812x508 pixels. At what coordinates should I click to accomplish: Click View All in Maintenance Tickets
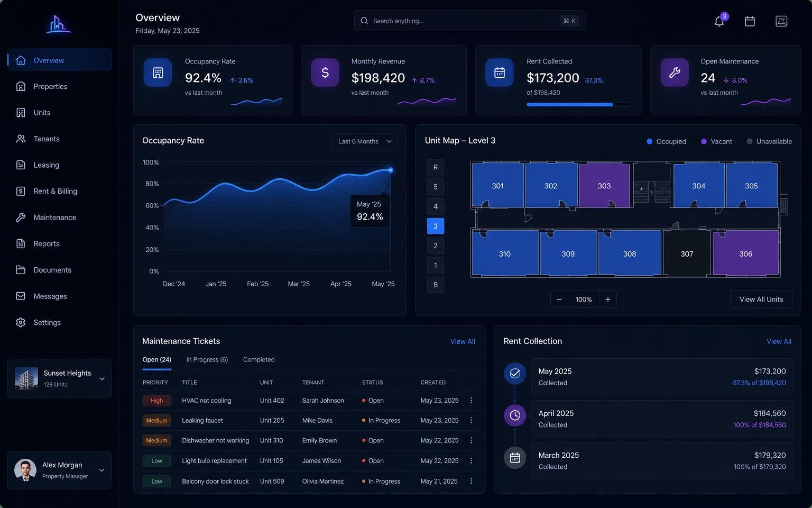[463, 341]
